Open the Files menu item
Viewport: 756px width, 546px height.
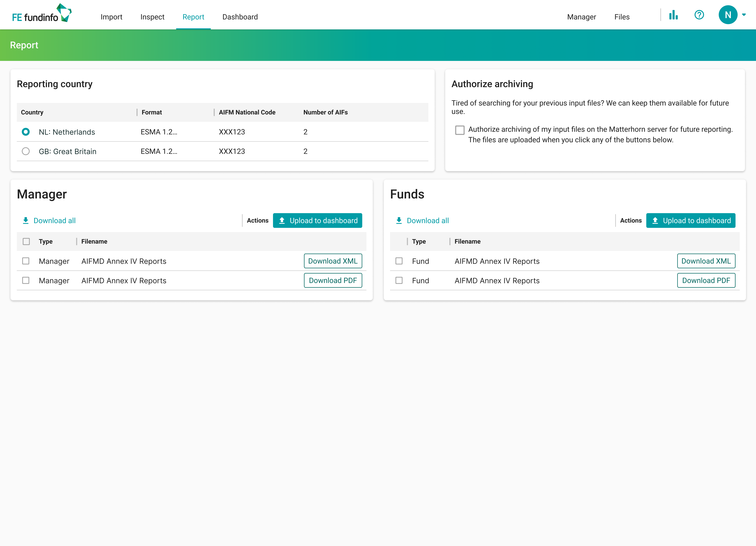[622, 17]
